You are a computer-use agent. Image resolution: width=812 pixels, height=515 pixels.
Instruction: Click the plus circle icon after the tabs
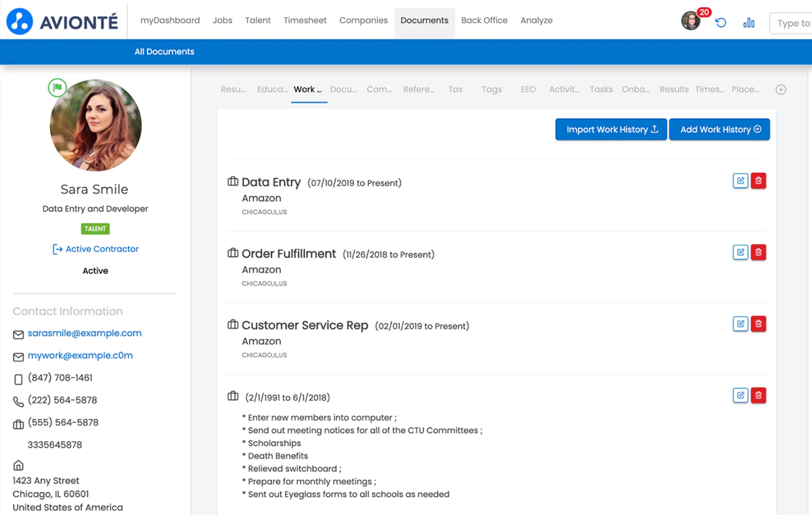[781, 90]
